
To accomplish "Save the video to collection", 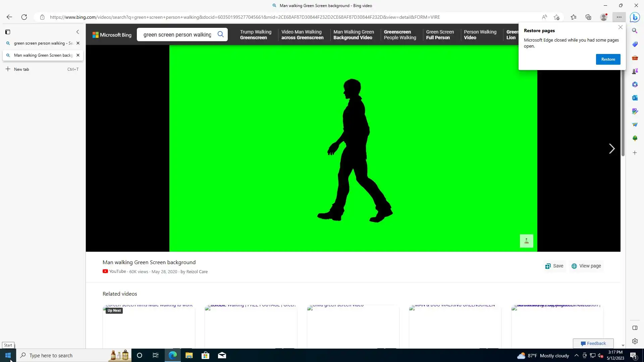I will click(x=554, y=266).
